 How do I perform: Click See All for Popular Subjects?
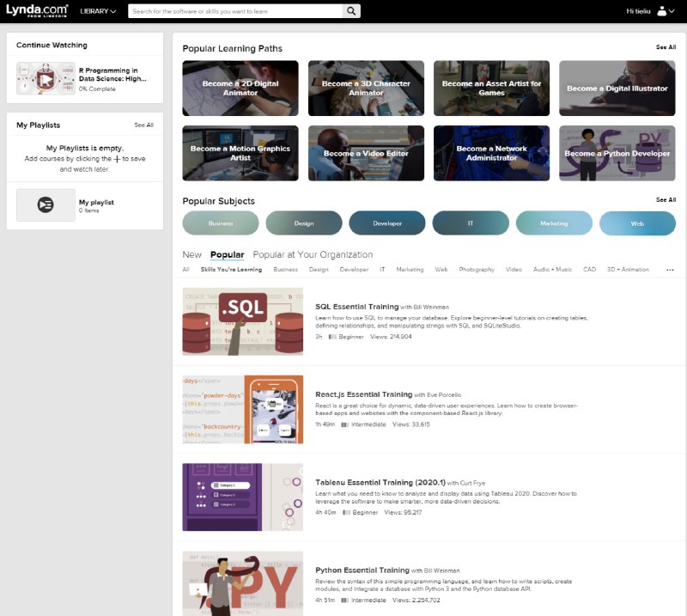[x=666, y=199]
